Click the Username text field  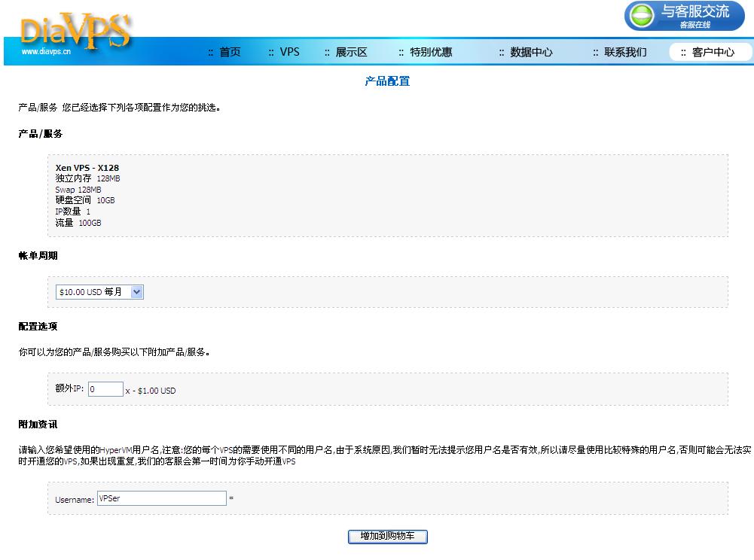coord(161,498)
